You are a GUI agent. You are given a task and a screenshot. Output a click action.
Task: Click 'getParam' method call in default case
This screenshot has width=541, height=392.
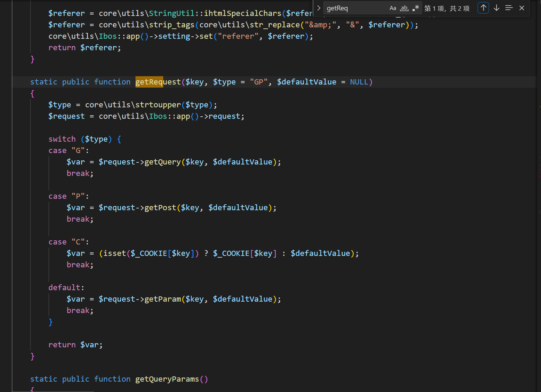tap(163, 299)
